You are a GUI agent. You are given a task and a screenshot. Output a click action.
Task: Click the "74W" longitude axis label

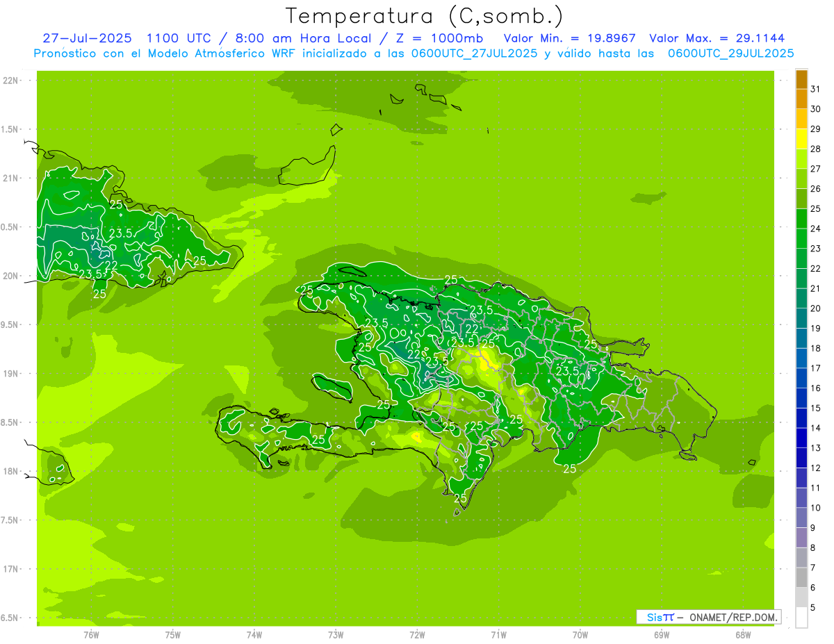point(254,634)
